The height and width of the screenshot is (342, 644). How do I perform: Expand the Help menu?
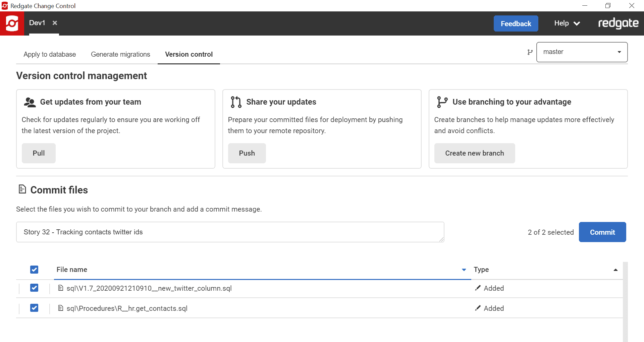(567, 23)
